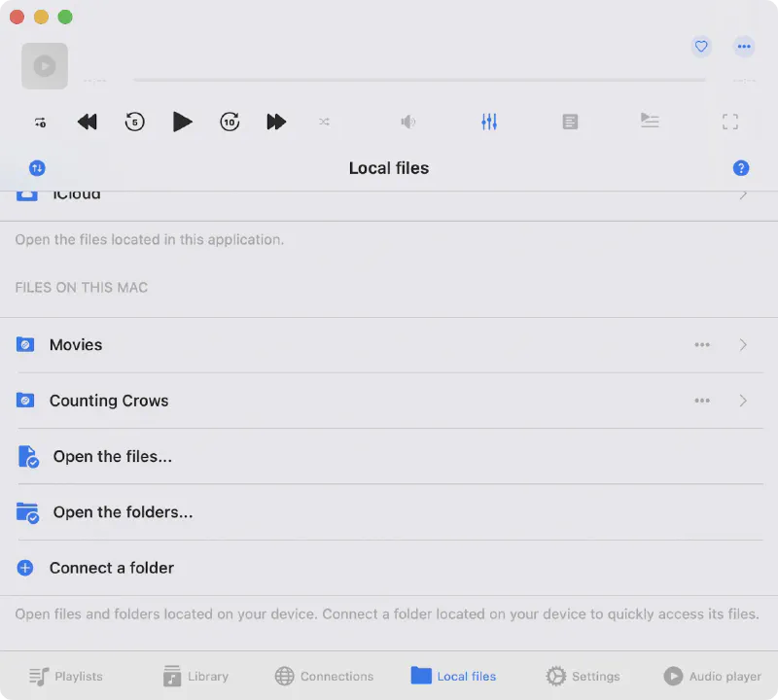Open the playback queue
The width and height of the screenshot is (778, 700).
650,121
